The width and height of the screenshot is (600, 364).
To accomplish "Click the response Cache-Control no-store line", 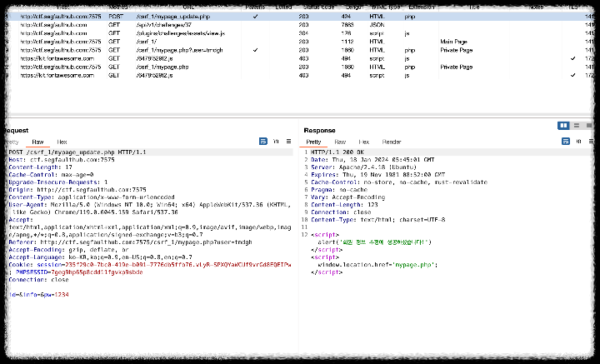I will pyautogui.click(x=399, y=182).
